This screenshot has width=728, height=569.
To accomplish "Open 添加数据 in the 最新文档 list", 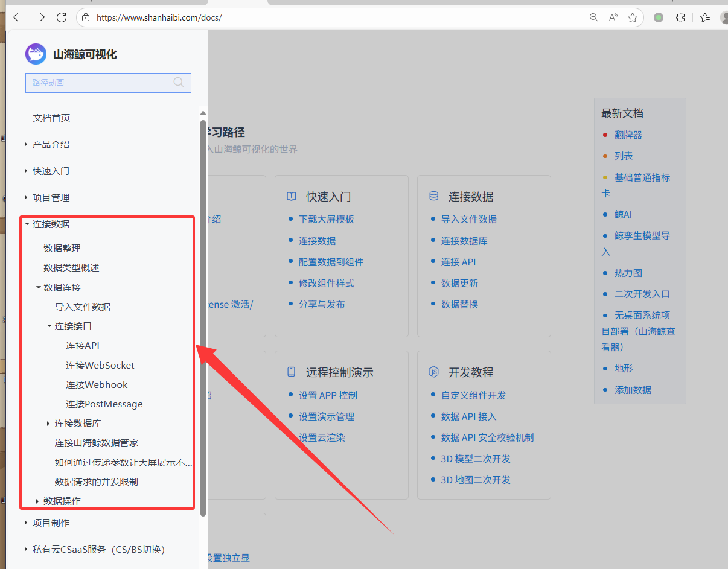I will [633, 390].
